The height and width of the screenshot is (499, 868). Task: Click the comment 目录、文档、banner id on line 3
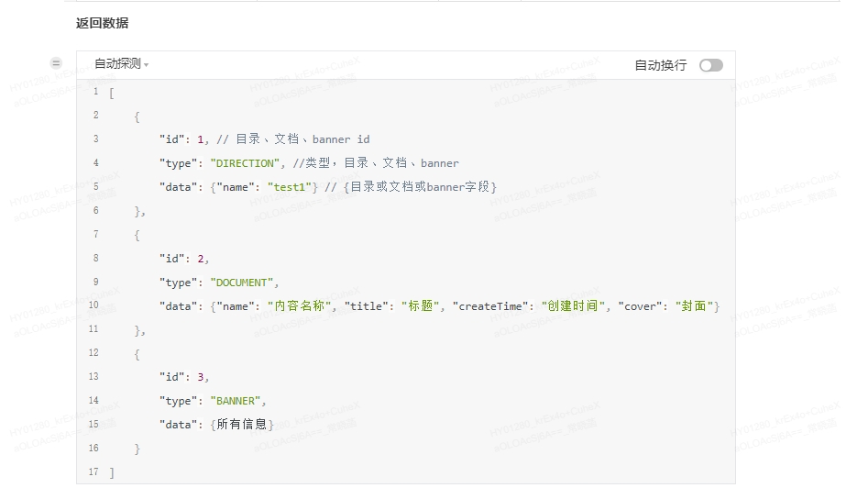[302, 139]
